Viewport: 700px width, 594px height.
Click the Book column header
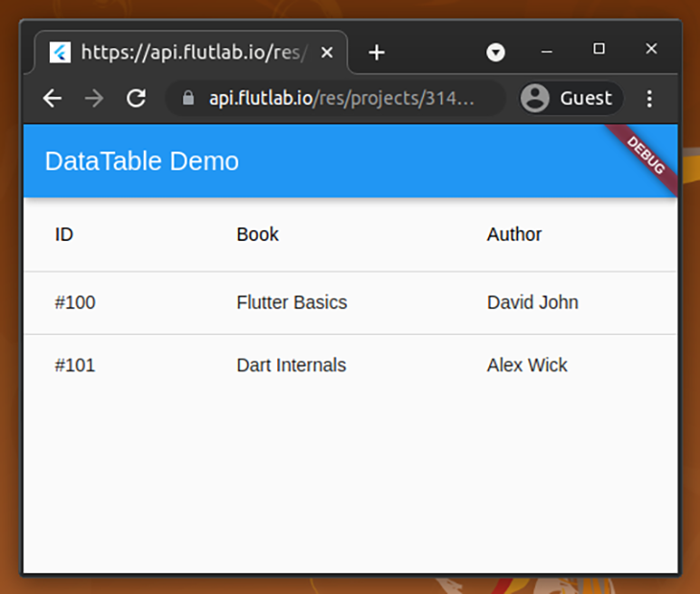(258, 234)
